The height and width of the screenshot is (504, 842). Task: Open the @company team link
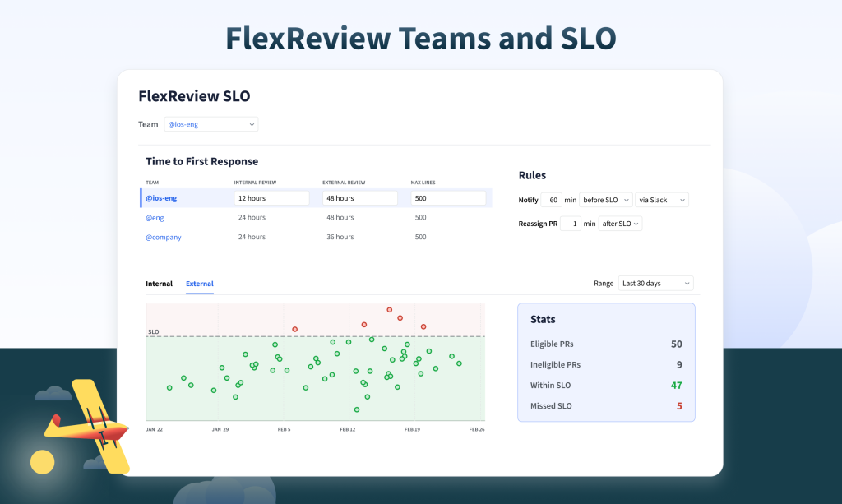tap(164, 237)
